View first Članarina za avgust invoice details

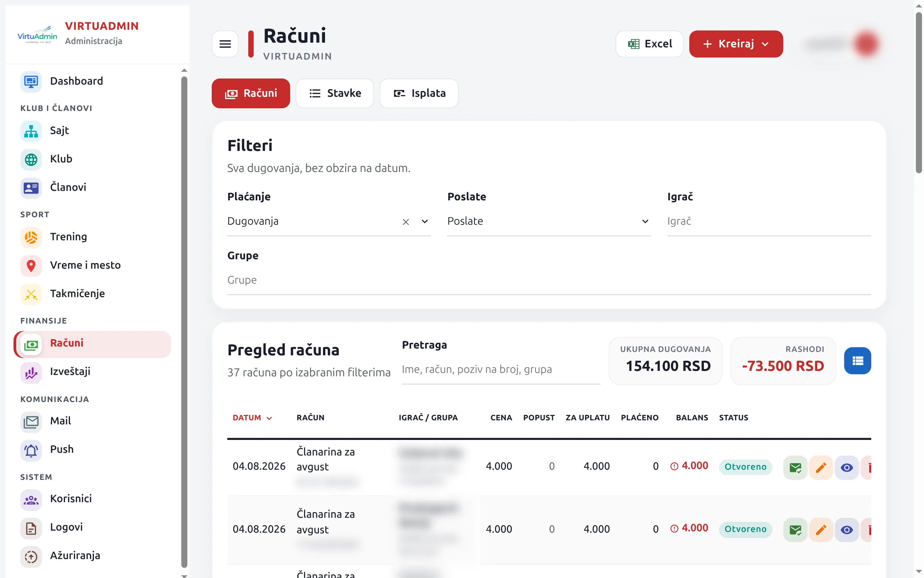[847, 467]
